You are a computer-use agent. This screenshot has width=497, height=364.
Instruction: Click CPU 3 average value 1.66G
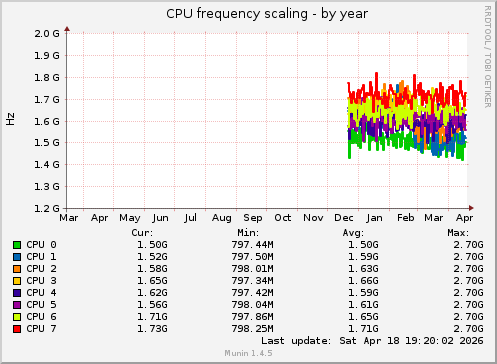point(363,281)
